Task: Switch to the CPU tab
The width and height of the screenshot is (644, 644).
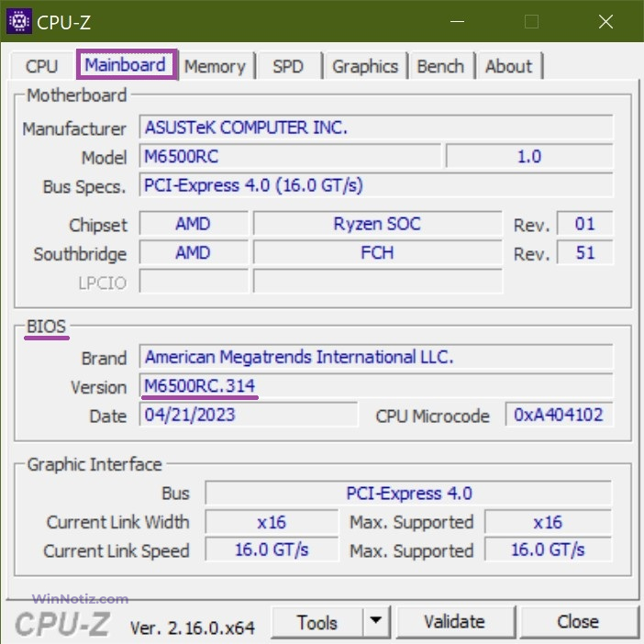Action: tap(41, 66)
